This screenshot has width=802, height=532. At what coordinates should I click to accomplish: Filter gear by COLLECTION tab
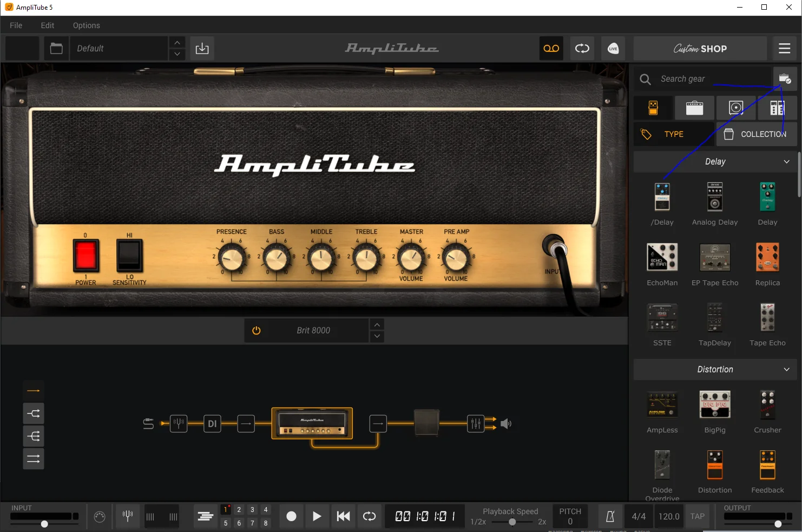point(757,134)
